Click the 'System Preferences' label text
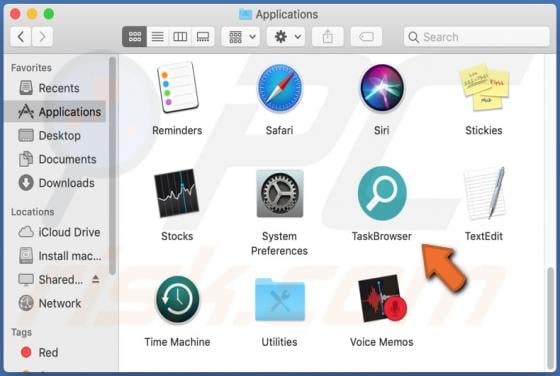The width and height of the screenshot is (560, 376). [x=279, y=244]
